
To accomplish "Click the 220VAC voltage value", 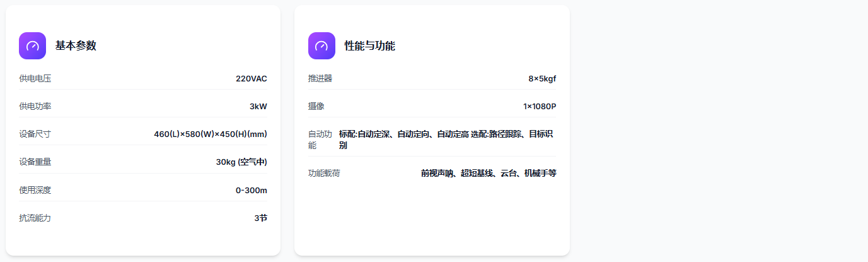I will [251, 79].
